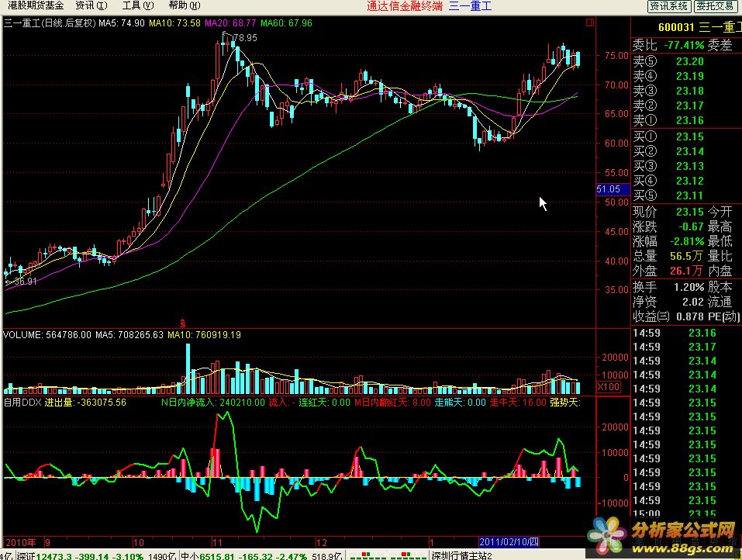Click the 36.91 low price annotation

click(x=25, y=282)
